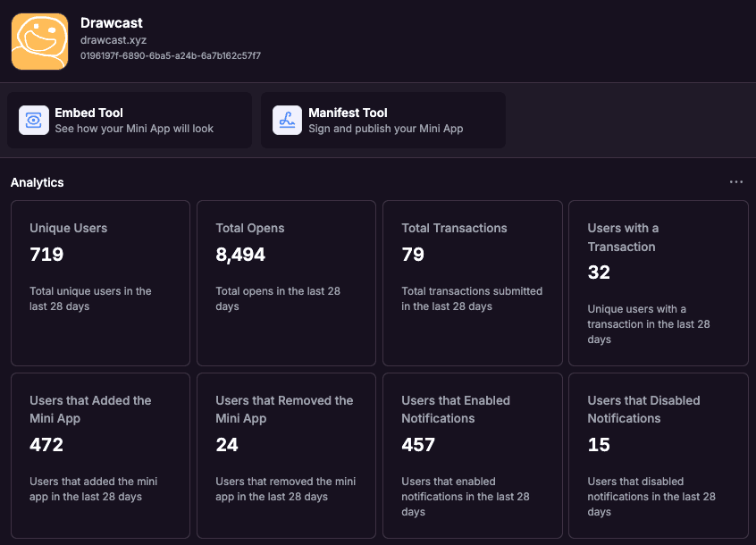Open the Embed Tool card
This screenshot has height=545, width=756.
[130, 120]
